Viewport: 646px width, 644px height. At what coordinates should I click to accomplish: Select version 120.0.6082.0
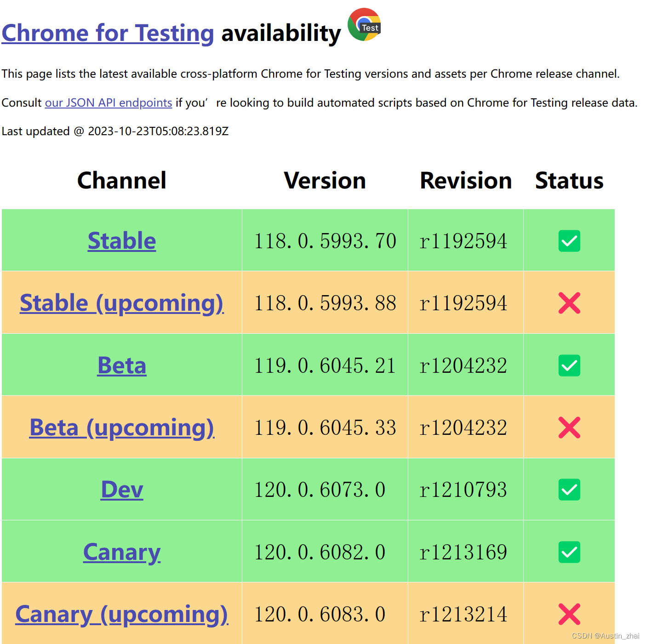320,552
